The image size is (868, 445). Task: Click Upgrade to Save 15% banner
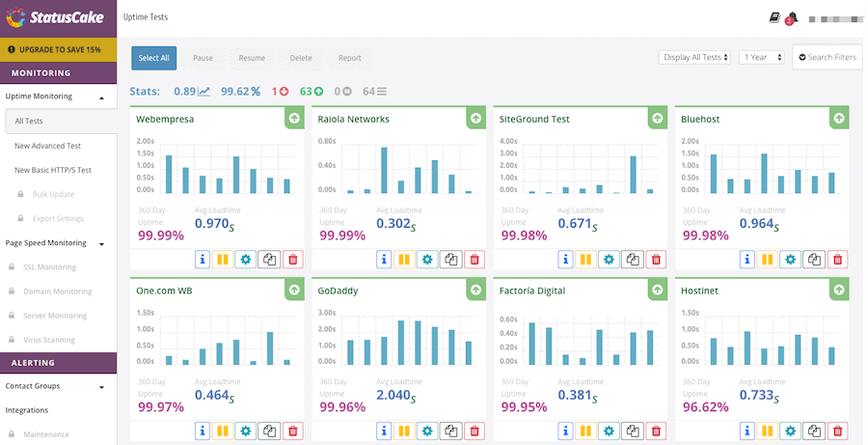pos(58,50)
